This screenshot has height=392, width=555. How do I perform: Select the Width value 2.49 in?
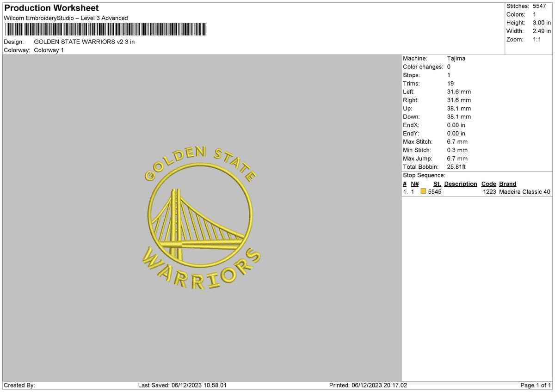coord(542,31)
